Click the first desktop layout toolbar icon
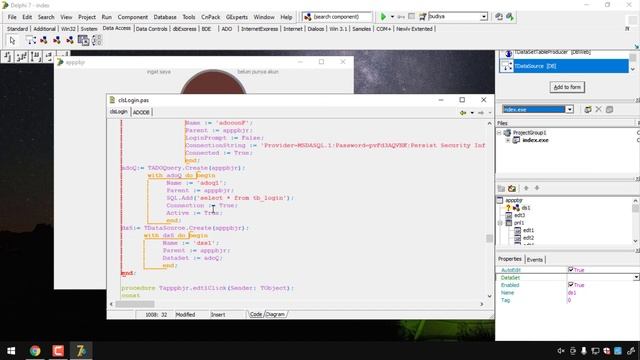Image resolution: width=640 pixels, height=360 pixels. [x=499, y=17]
